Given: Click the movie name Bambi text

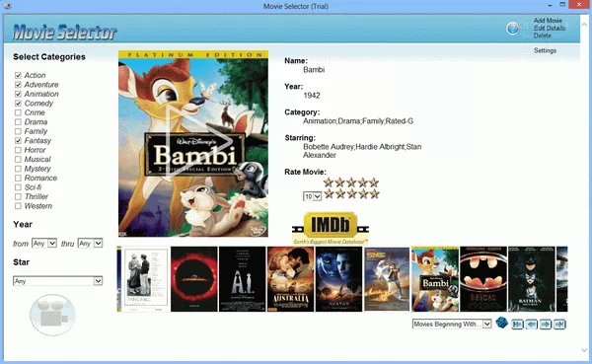Looking at the screenshot, I should point(314,69).
